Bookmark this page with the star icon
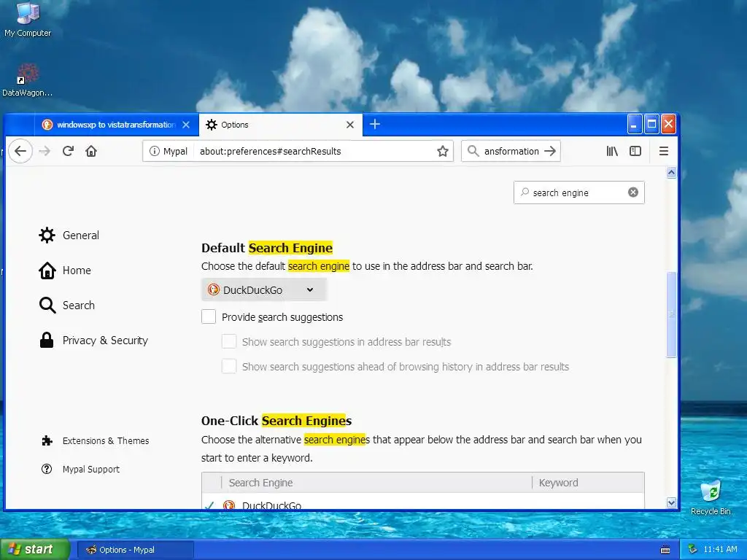The image size is (747, 560). pos(443,152)
